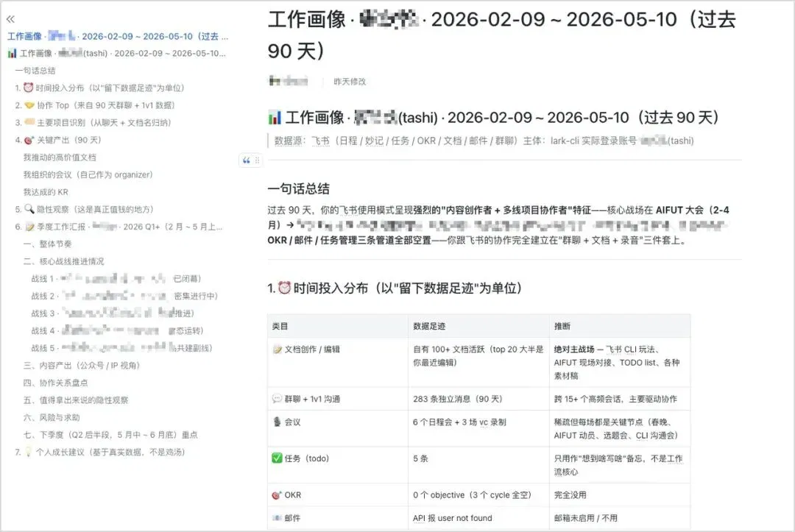Click the quote block handle beside the divider
795x532 pixels.
[250, 160]
